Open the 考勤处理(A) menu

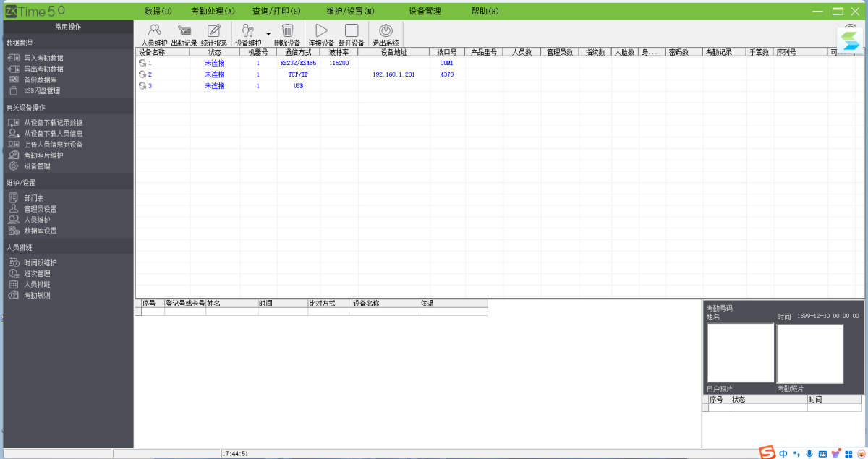(213, 11)
